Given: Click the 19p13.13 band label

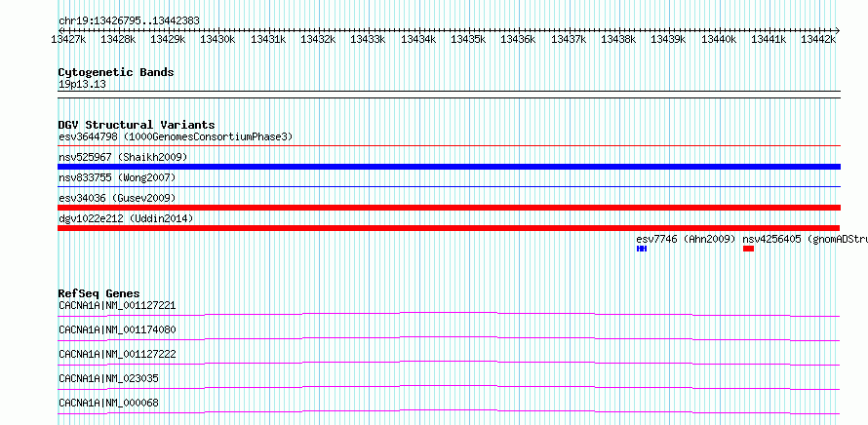Looking at the screenshot, I should (x=82, y=85).
